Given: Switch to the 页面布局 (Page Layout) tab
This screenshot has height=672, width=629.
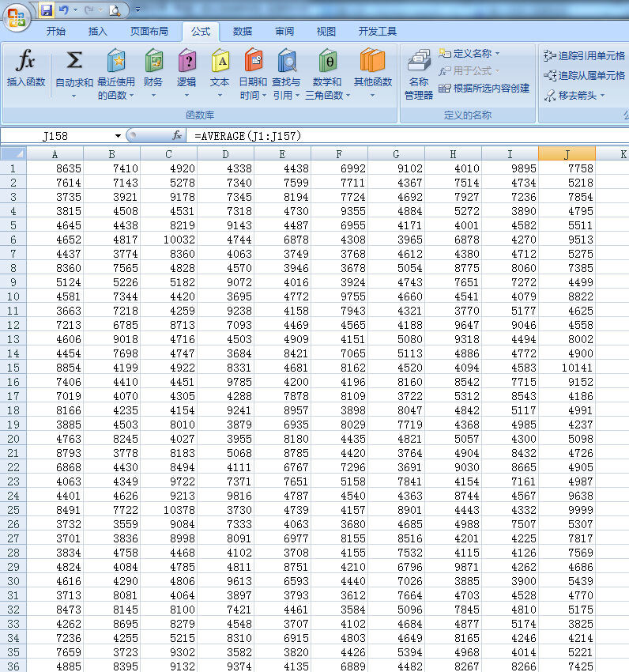Looking at the screenshot, I should pyautogui.click(x=149, y=32).
